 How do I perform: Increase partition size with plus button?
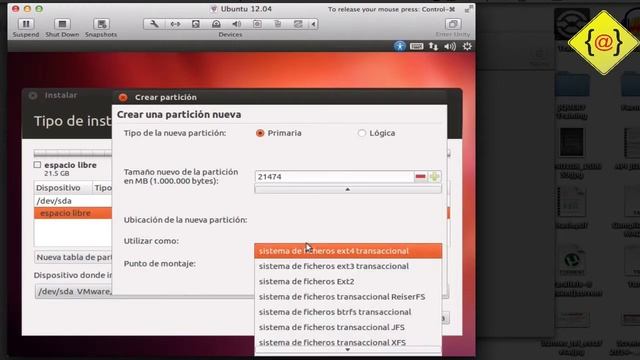click(x=434, y=177)
